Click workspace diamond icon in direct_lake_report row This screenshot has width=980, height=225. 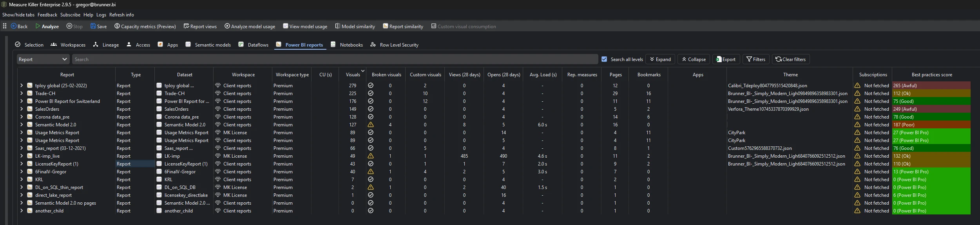pos(218,195)
